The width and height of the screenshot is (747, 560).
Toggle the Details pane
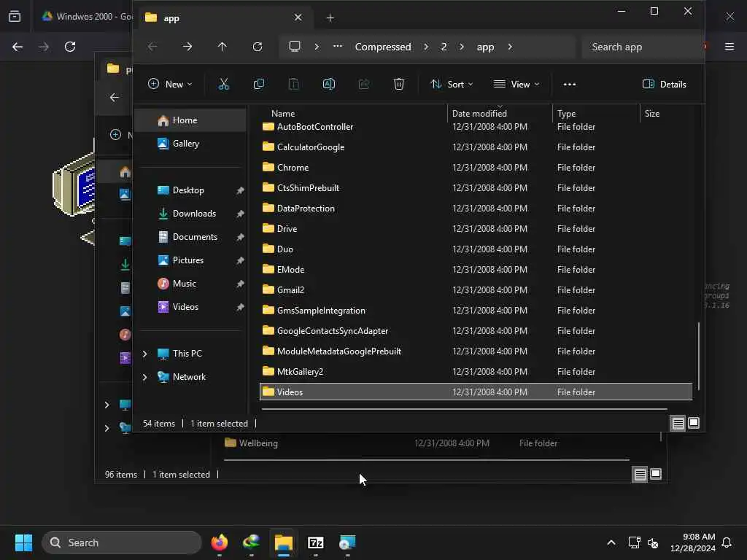coord(665,85)
